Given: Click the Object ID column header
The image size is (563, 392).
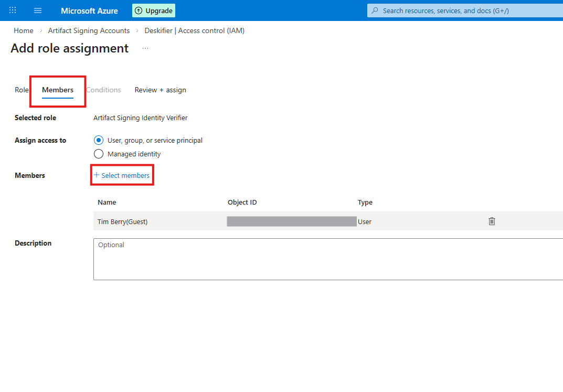Looking at the screenshot, I should click(242, 202).
